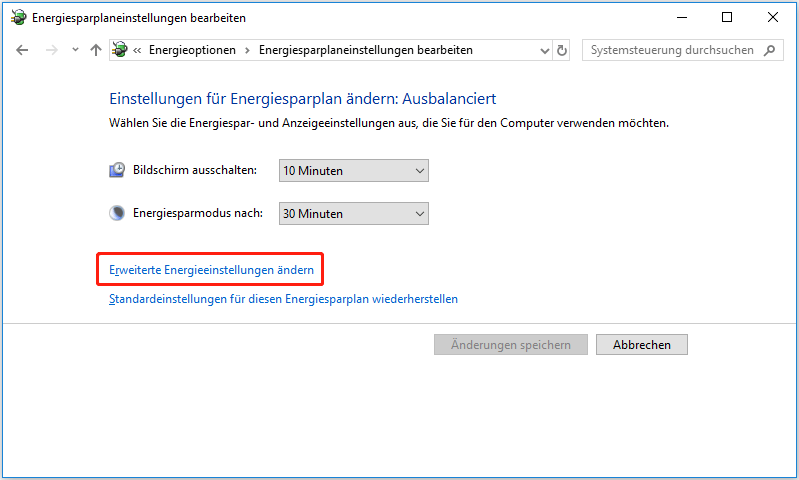Click the window title bar icon
The height and width of the screenshot is (480, 799).
click(x=18, y=17)
